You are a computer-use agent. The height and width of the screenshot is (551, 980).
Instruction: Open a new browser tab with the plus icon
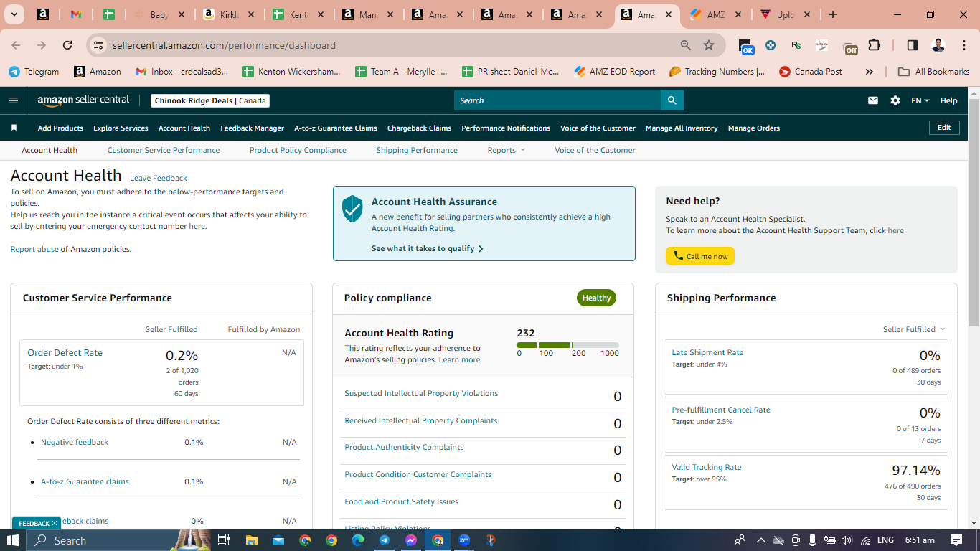[833, 14]
